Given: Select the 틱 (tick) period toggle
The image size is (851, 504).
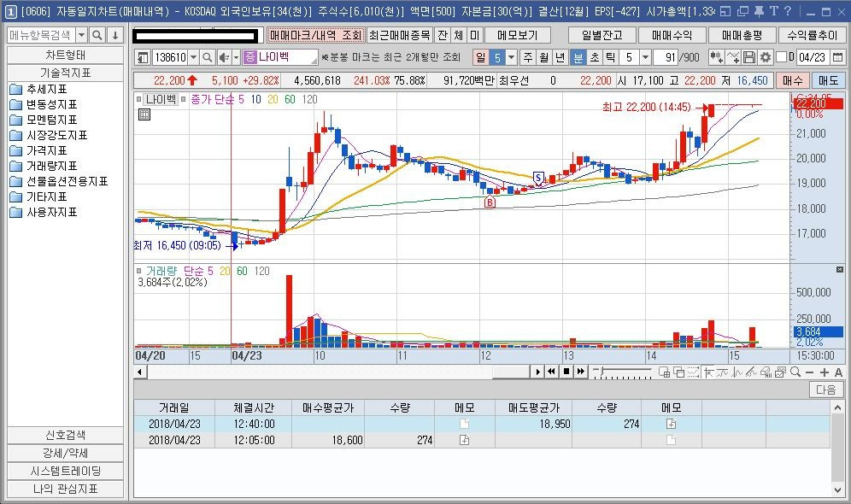Looking at the screenshot, I should point(610,57).
